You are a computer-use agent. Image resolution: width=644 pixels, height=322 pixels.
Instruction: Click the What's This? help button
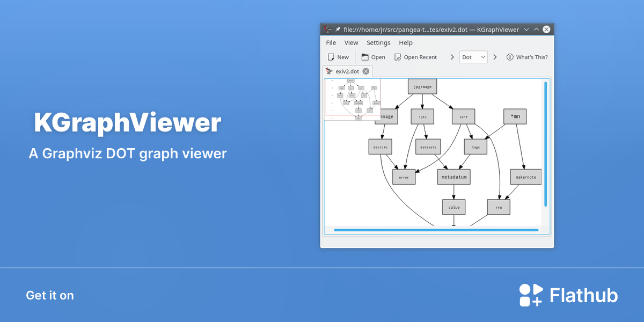[527, 57]
